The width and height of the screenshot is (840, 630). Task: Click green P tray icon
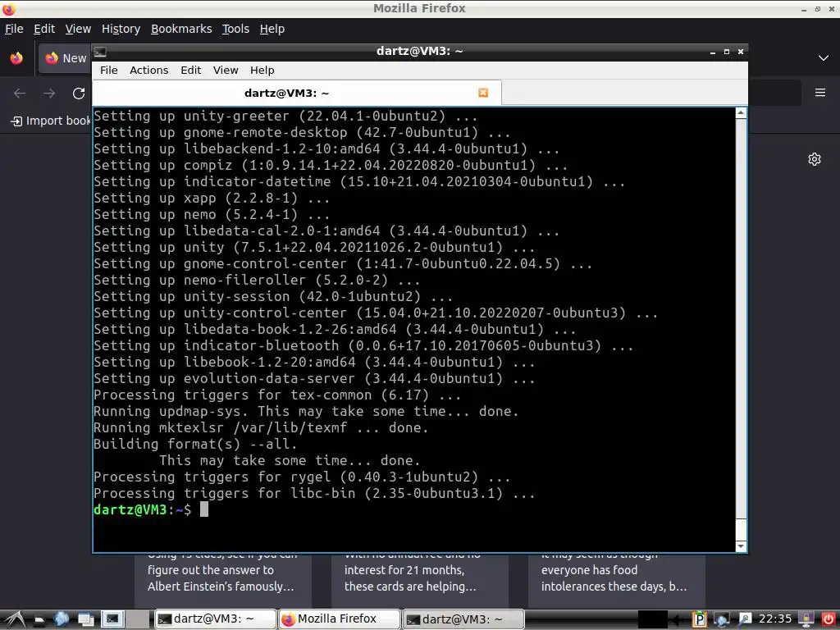point(699,619)
